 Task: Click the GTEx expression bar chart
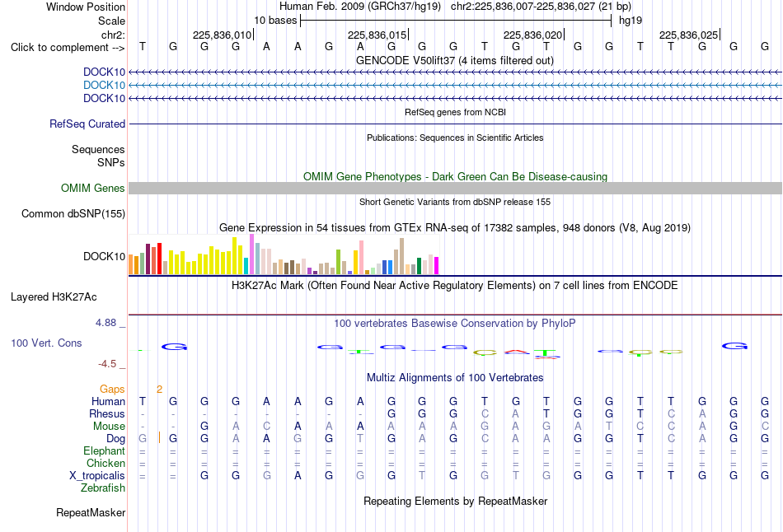(x=284, y=255)
